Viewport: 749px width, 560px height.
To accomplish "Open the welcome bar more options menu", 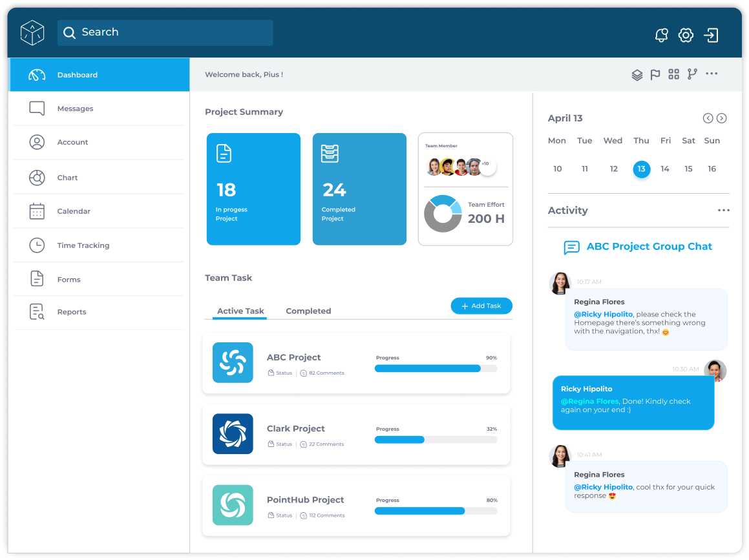I will (712, 74).
